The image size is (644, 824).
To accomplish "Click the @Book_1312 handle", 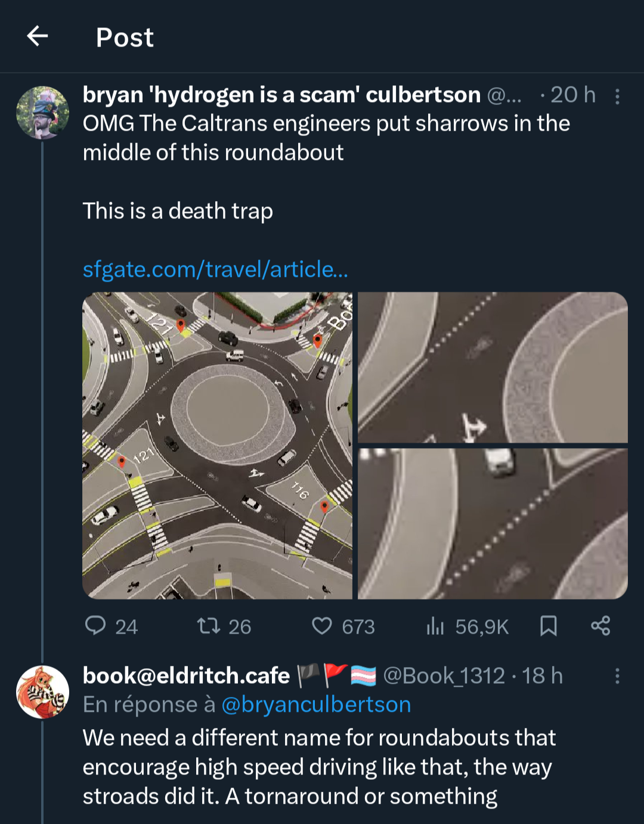I will click(x=444, y=676).
